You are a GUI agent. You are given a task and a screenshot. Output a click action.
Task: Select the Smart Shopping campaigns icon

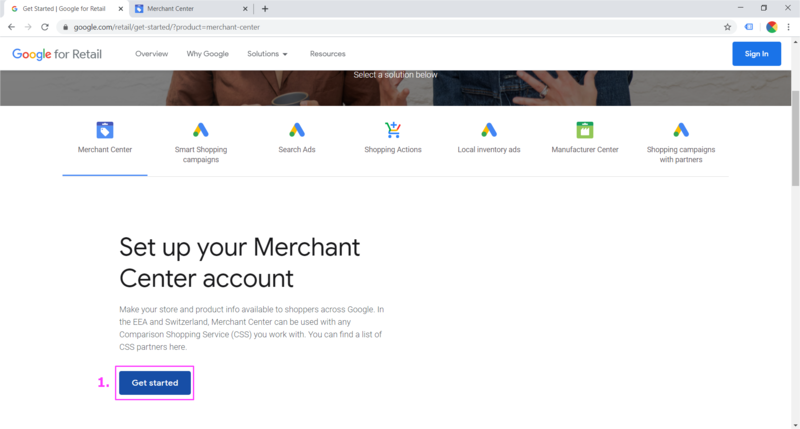(200, 130)
